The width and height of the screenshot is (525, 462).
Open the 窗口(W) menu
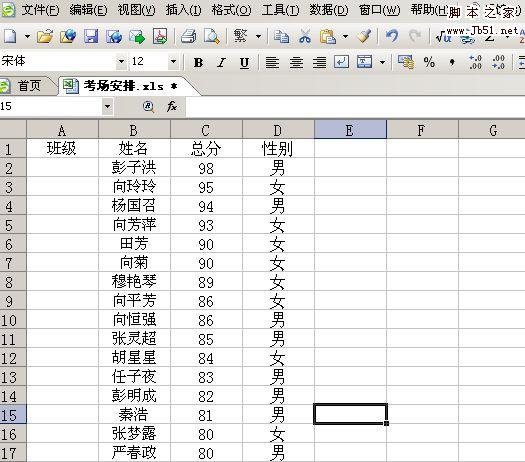pos(379,10)
